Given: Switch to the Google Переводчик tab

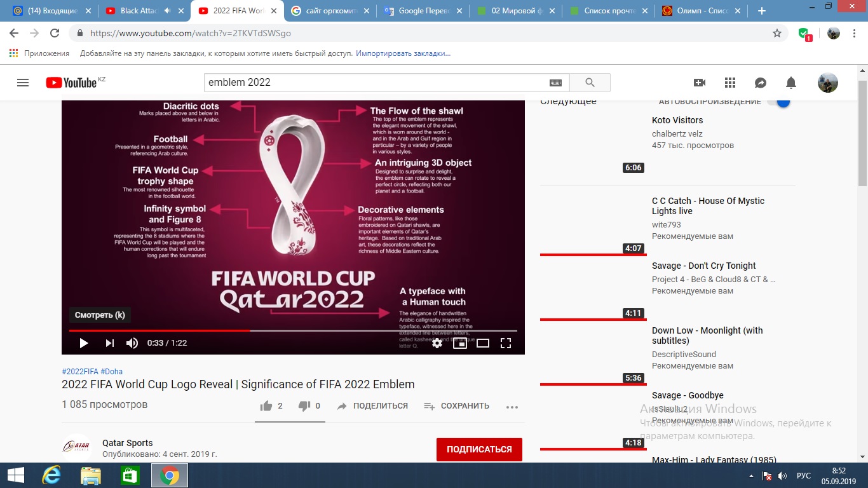Looking at the screenshot, I should [422, 11].
